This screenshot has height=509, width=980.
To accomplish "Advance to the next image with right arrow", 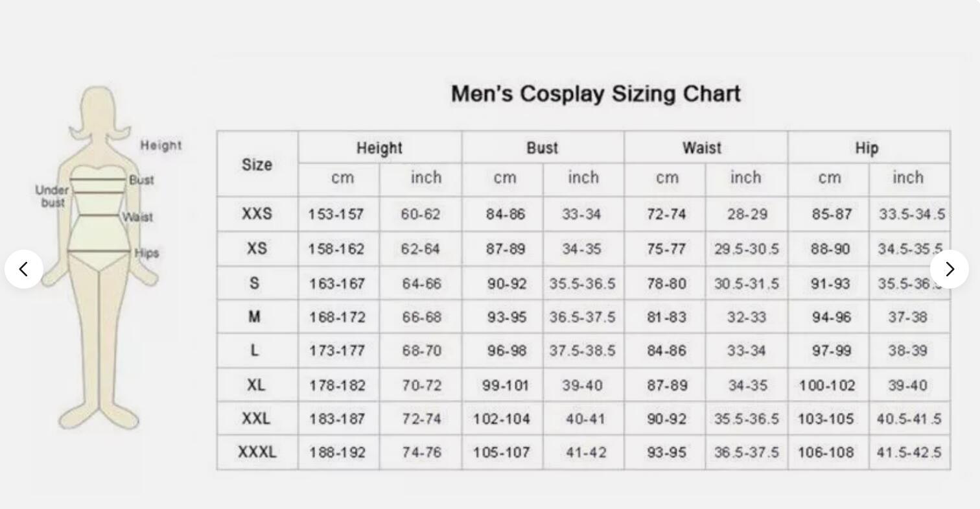I will point(950,269).
